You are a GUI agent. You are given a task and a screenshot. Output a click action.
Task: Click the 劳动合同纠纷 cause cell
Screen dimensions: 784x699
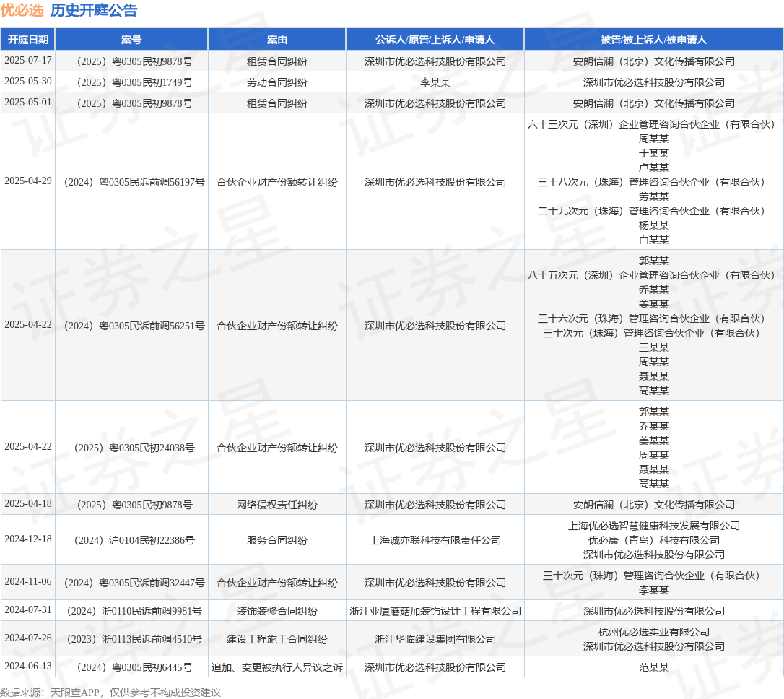click(277, 82)
